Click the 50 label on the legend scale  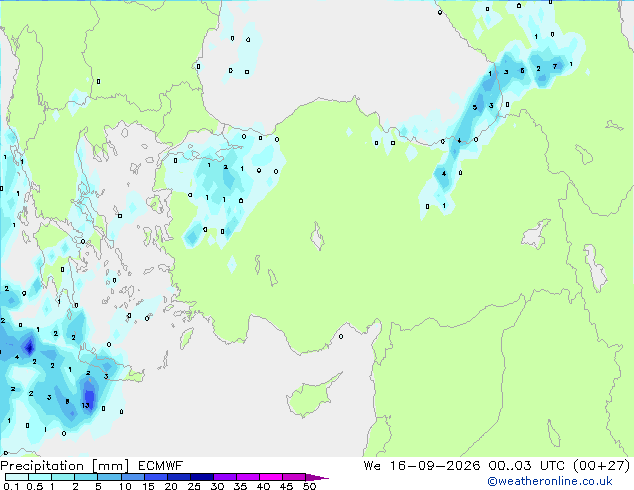[310, 486]
